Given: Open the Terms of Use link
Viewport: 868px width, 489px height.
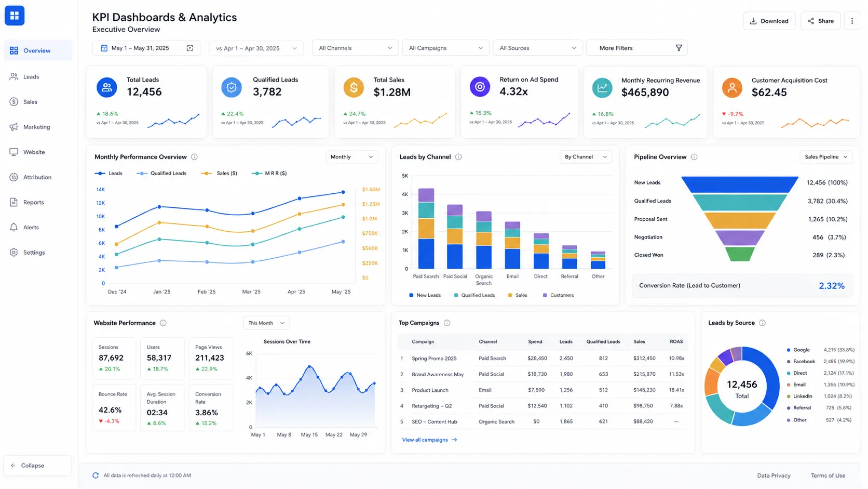Looking at the screenshot, I should pos(828,475).
